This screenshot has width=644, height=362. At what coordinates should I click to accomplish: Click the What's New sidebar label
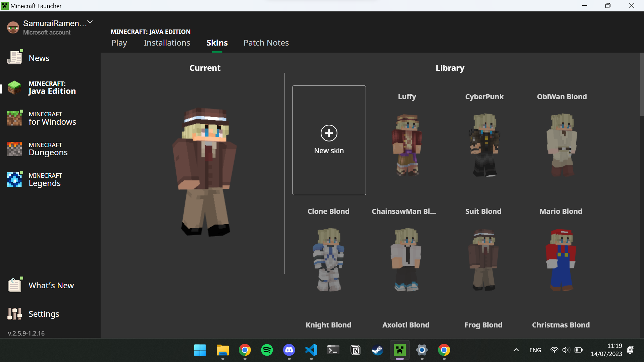pyautogui.click(x=51, y=285)
